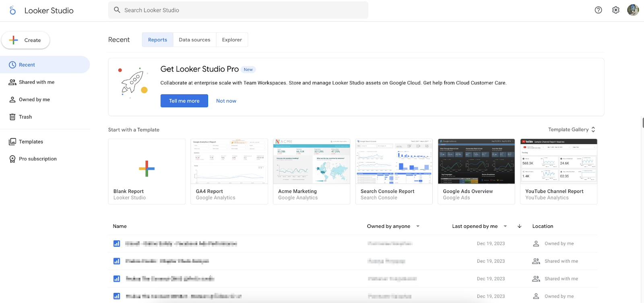Dismiss the banner with Not now

click(x=226, y=101)
